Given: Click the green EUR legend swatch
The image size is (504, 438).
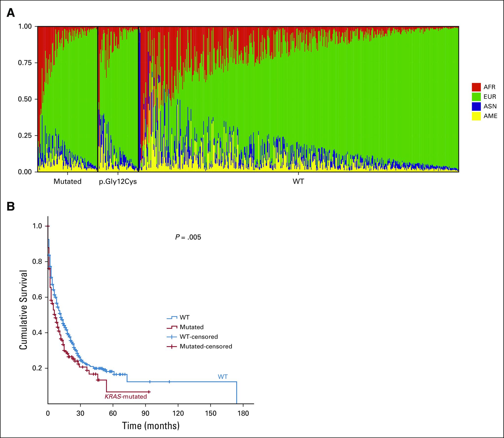Looking at the screenshot, I should (476, 97).
